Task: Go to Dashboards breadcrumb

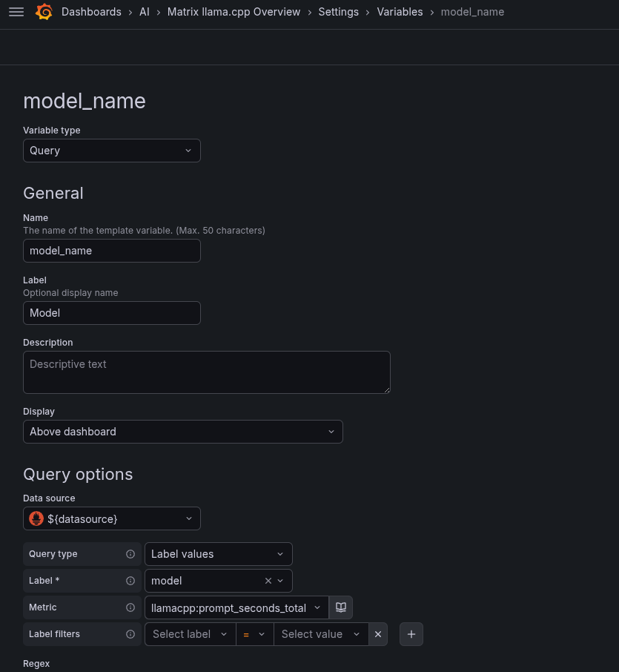Action: [91, 12]
